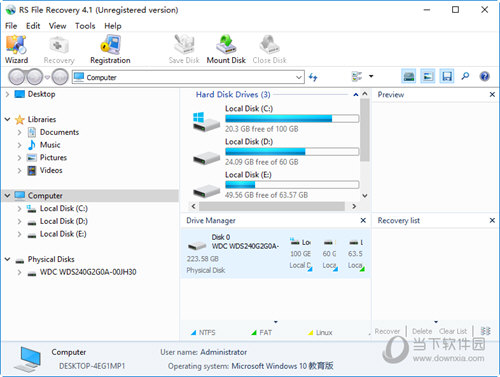Collapse the Computer tree node
The width and height of the screenshot is (500, 377).
(x=7, y=195)
